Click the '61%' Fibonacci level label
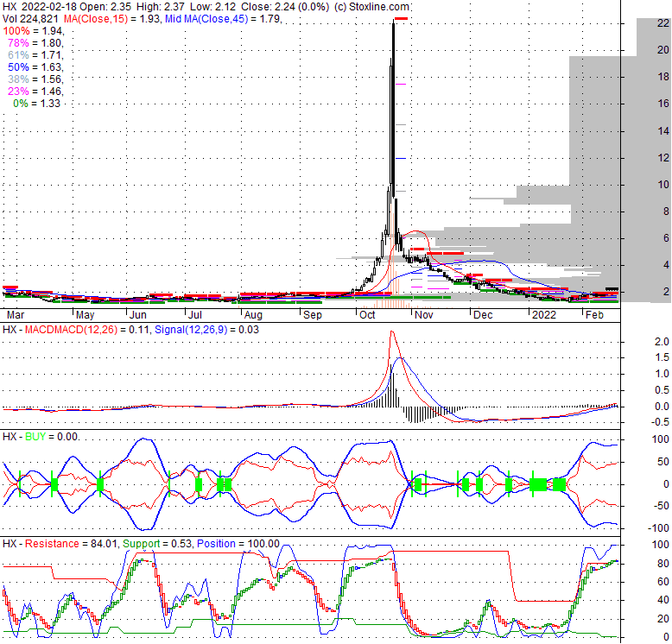This screenshot has width=672, height=644. click(x=18, y=54)
